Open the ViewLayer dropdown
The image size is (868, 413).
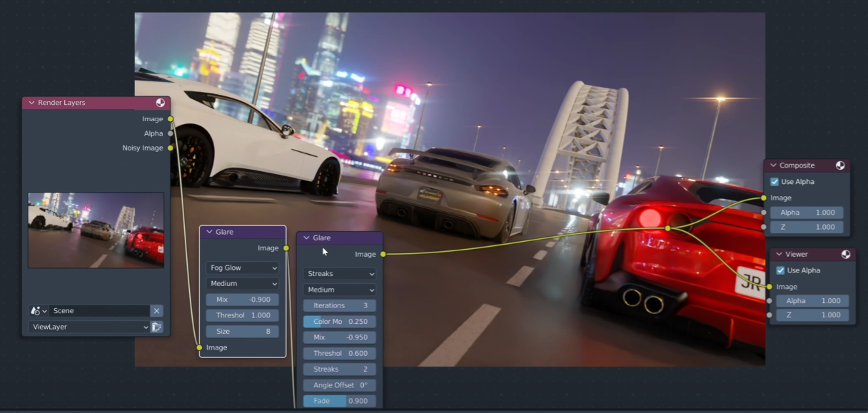click(89, 327)
